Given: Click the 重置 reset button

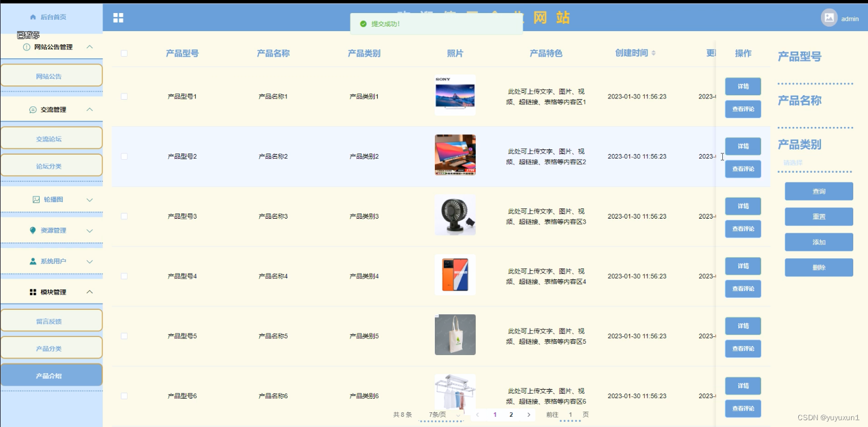Looking at the screenshot, I should pyautogui.click(x=819, y=216).
